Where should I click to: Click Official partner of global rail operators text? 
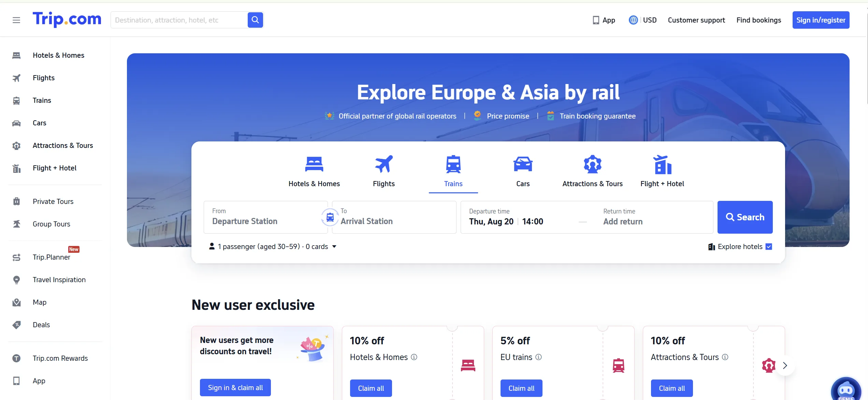397,116
